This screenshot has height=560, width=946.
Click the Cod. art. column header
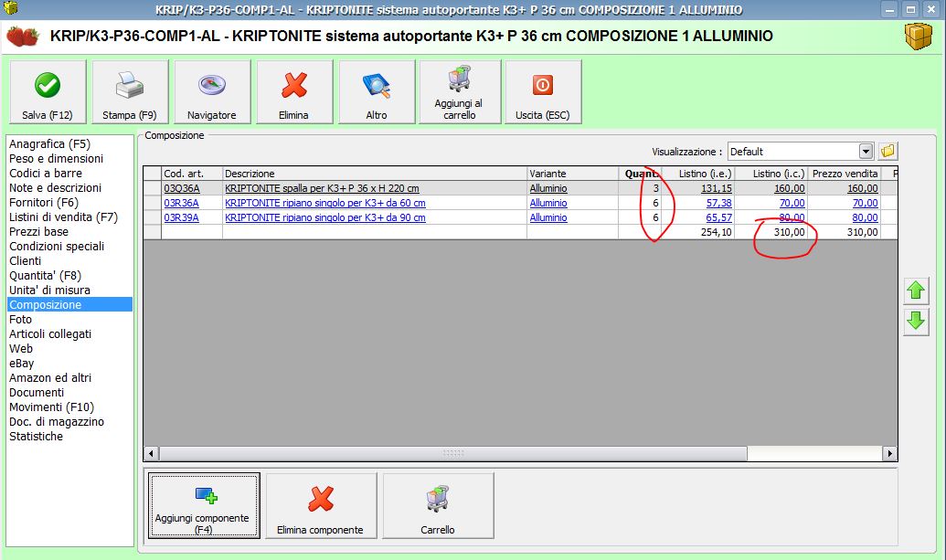click(x=192, y=174)
